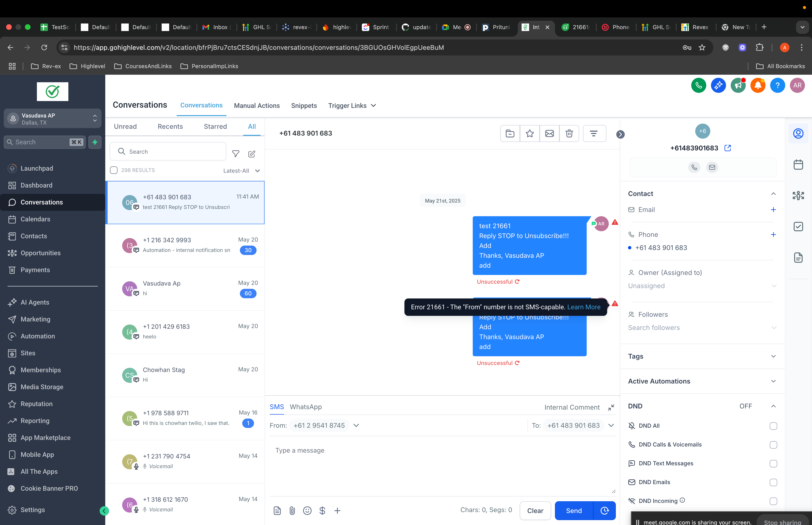The image size is (812, 525).
Task: Open Latest-All sort dropdown
Action: coord(242,171)
